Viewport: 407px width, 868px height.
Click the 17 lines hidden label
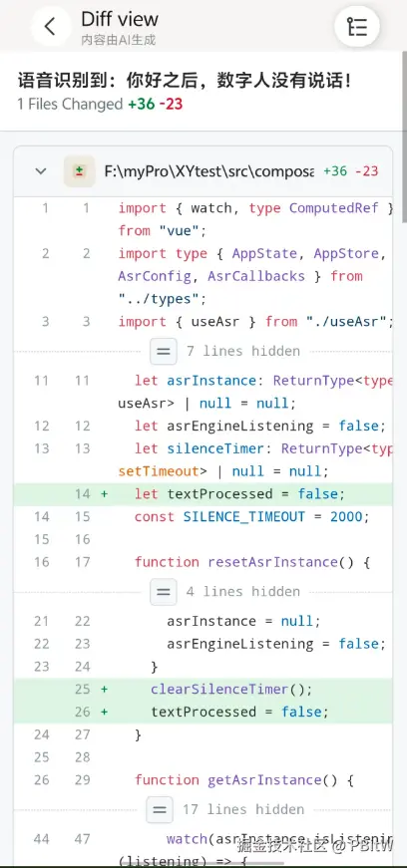pyautogui.click(x=243, y=809)
